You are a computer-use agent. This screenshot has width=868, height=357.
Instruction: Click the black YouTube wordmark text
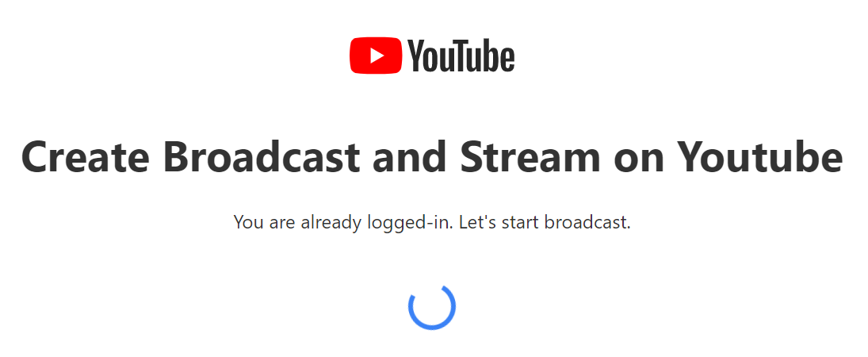pyautogui.click(x=461, y=55)
